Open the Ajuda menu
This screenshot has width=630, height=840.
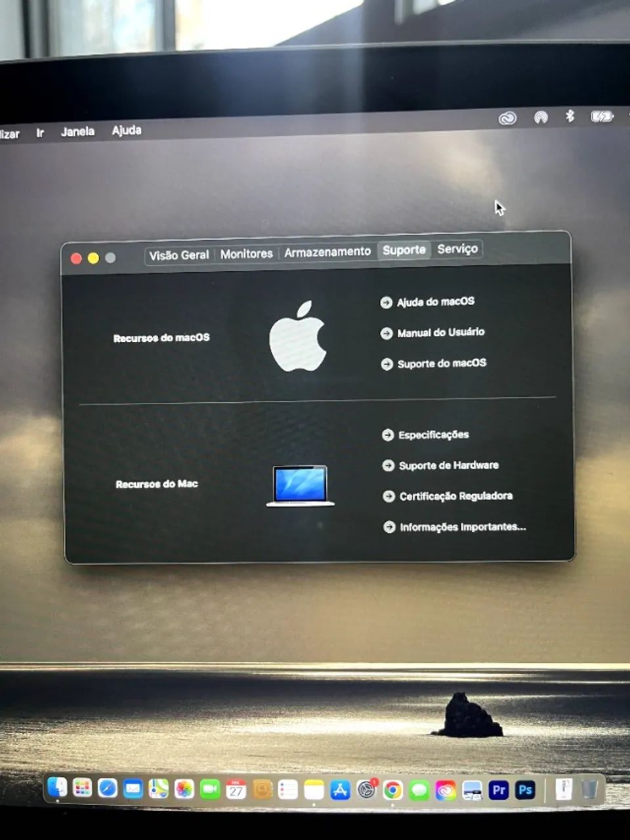click(x=126, y=130)
